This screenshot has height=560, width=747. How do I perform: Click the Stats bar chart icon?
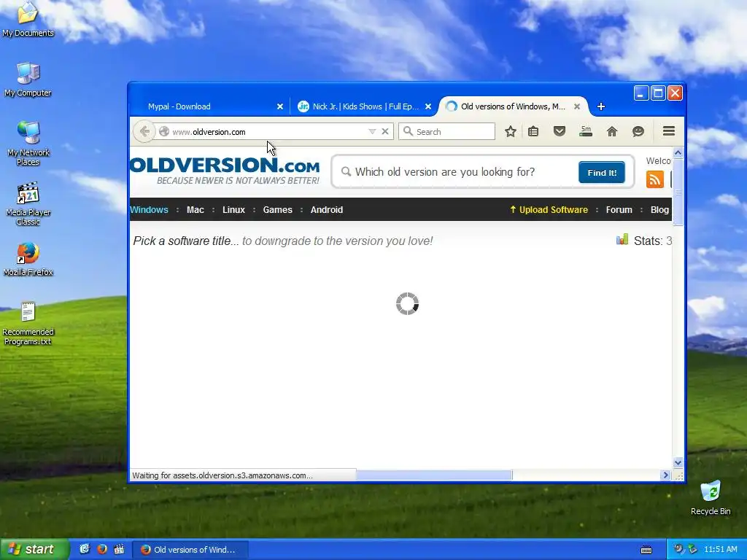(622, 239)
